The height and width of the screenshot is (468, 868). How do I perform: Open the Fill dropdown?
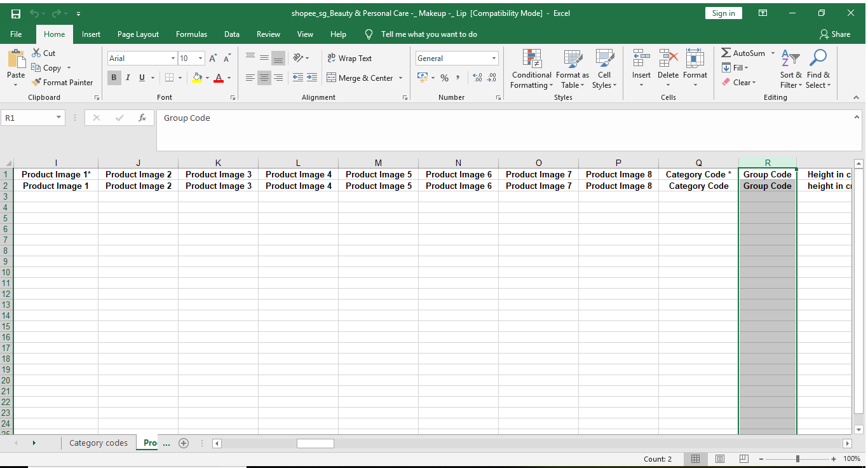[736, 68]
